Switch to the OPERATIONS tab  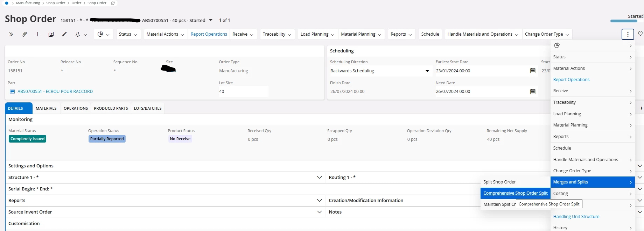[76, 108]
